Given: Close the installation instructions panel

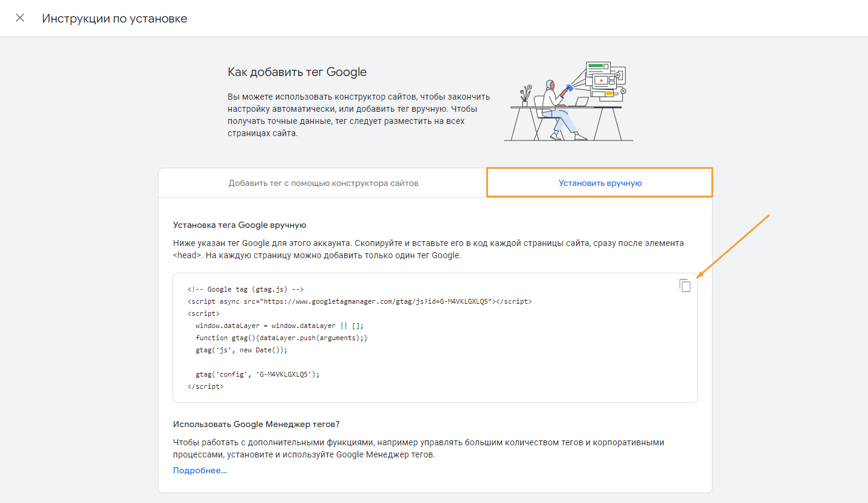Looking at the screenshot, I should [20, 18].
